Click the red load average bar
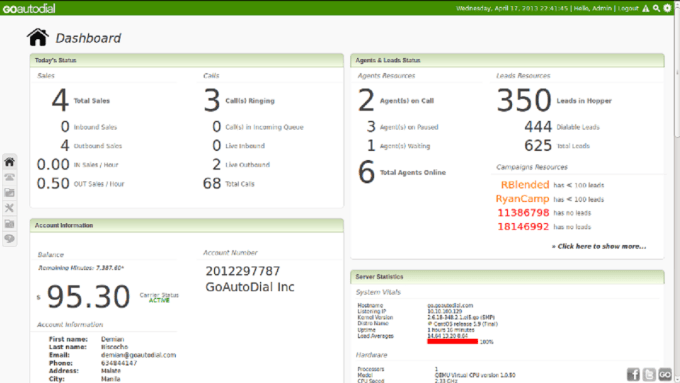 (x=452, y=342)
